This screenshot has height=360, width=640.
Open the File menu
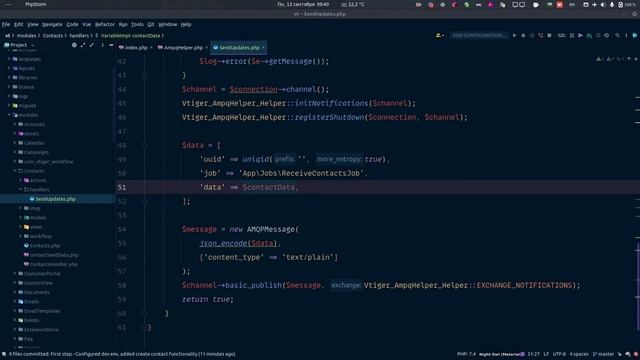pyautogui.click(x=6, y=24)
